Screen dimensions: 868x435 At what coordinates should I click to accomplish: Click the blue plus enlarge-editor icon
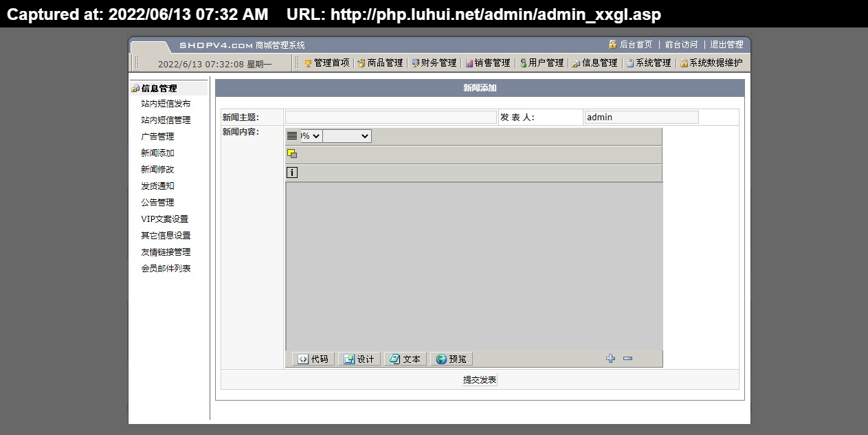pyautogui.click(x=610, y=358)
